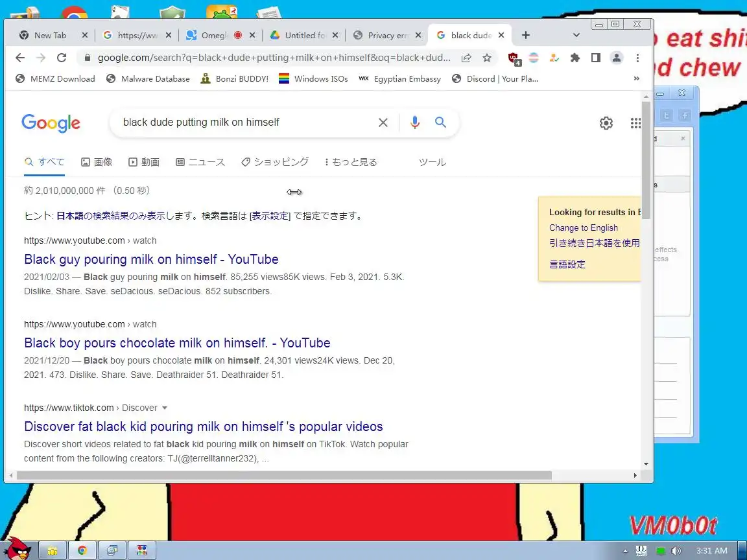Show hidden bookmarks overflow chevron
The width and height of the screenshot is (747, 560).
[637, 78]
